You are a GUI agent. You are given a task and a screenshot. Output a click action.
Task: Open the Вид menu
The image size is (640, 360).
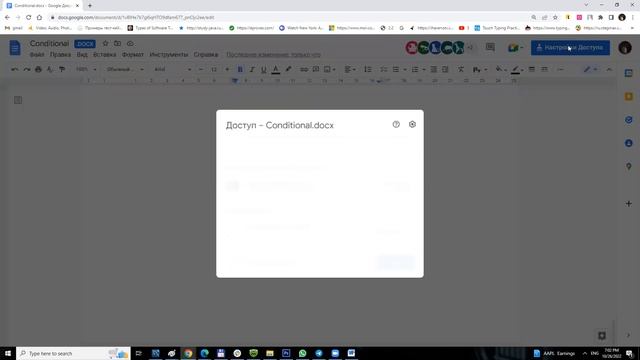click(82, 55)
